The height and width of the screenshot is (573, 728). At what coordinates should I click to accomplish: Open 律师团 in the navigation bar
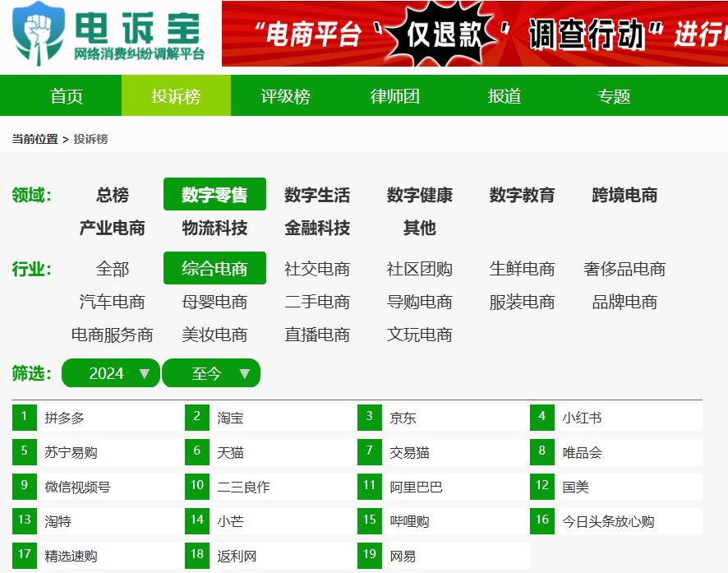[395, 96]
